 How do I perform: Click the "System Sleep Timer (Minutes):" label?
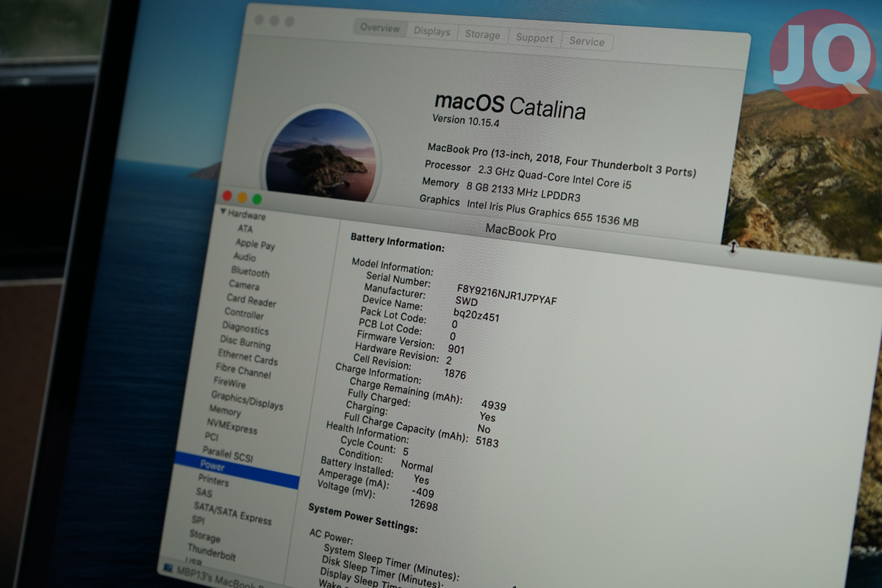tap(391, 562)
